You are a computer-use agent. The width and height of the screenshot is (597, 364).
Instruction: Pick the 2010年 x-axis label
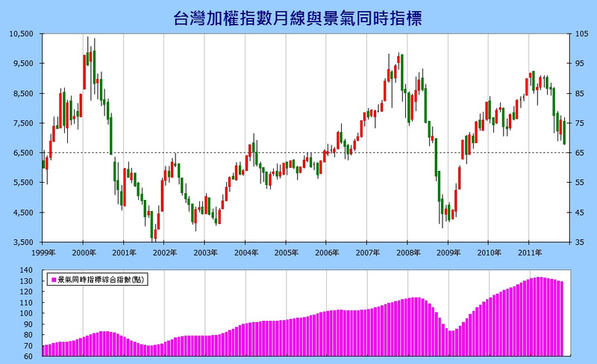490,252
